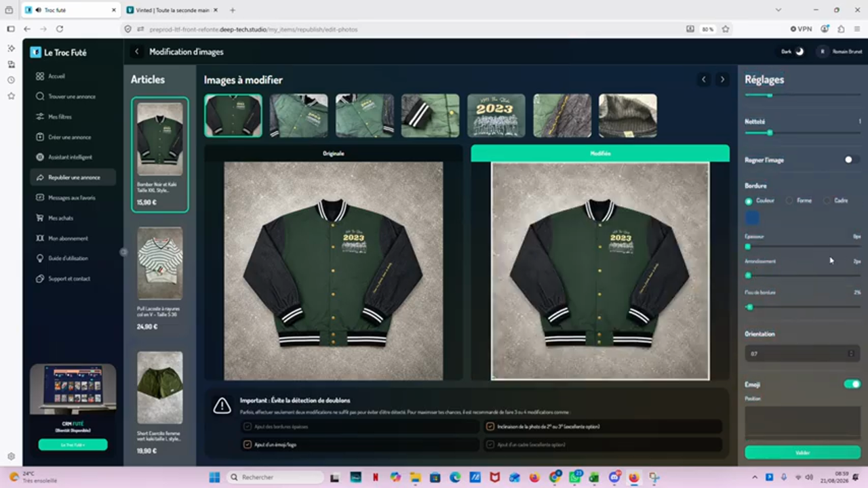Toggle the Dark mode moon icon
This screenshot has height=488, width=868.
800,52
